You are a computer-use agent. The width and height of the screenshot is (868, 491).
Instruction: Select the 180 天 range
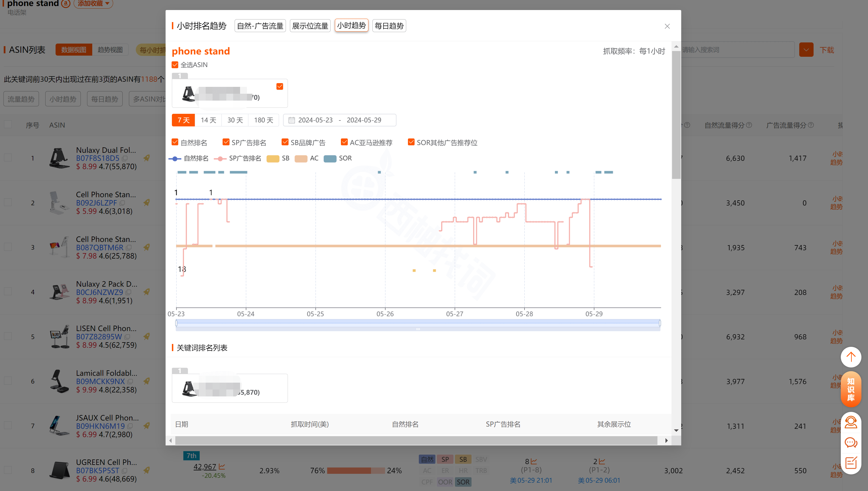(264, 120)
